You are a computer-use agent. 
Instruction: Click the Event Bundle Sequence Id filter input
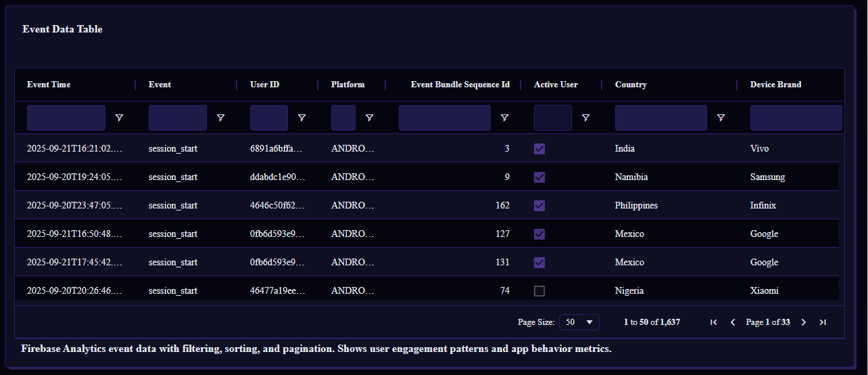(x=444, y=118)
